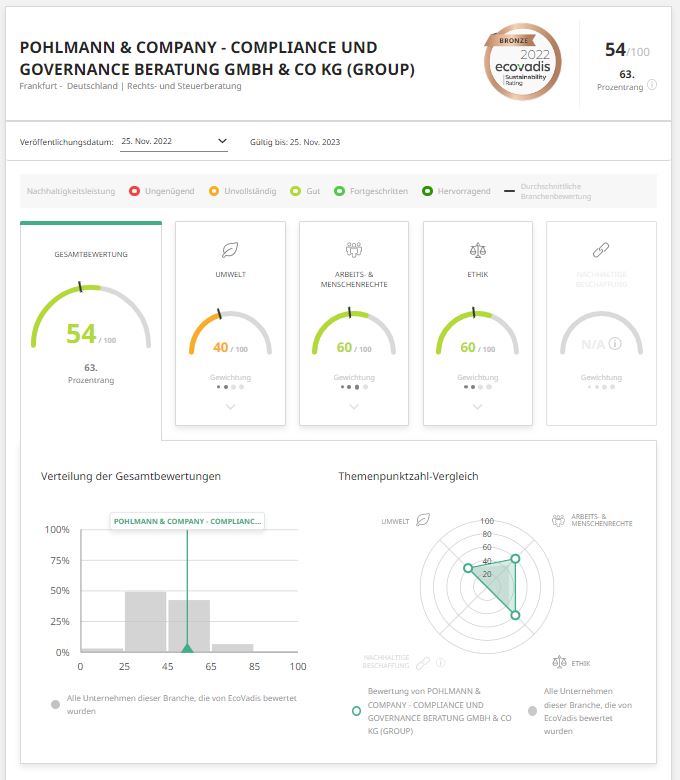Click the histogram bar between 25 and 45
The width and height of the screenshot is (680, 780).
coord(145,621)
